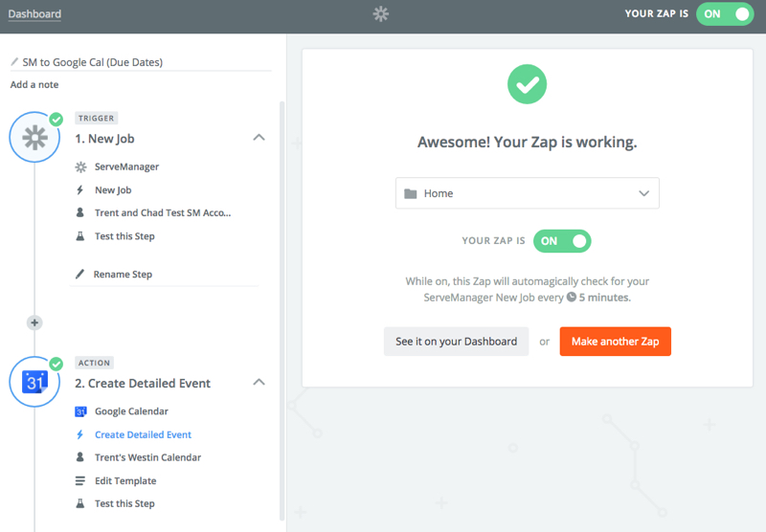Click the Zapier logo in header
The height and width of the screenshot is (532, 766).
(x=381, y=14)
